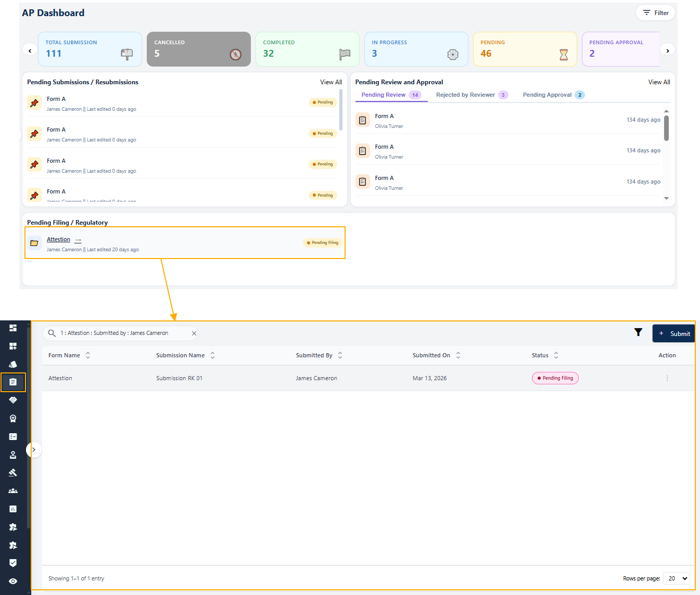700x595 pixels.
Task: Open the handshake icon in the sidebar
Action: (13, 400)
